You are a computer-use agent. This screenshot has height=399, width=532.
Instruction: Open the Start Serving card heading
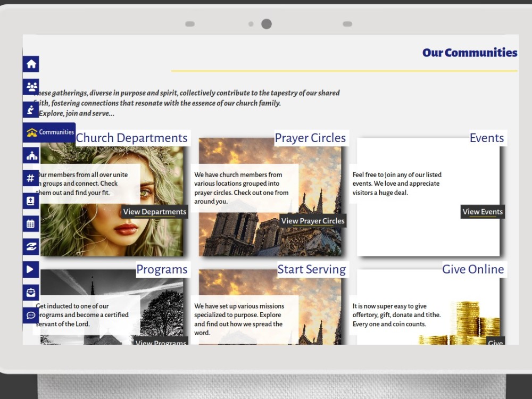point(311,269)
